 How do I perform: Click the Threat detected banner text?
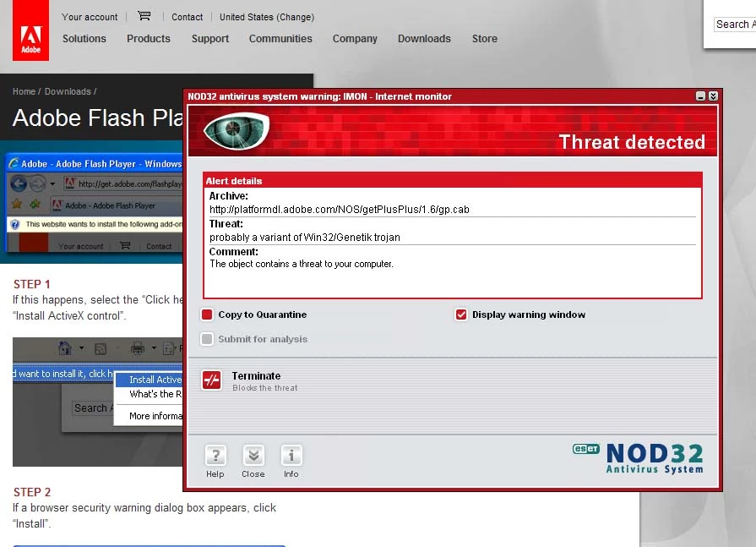coord(632,142)
